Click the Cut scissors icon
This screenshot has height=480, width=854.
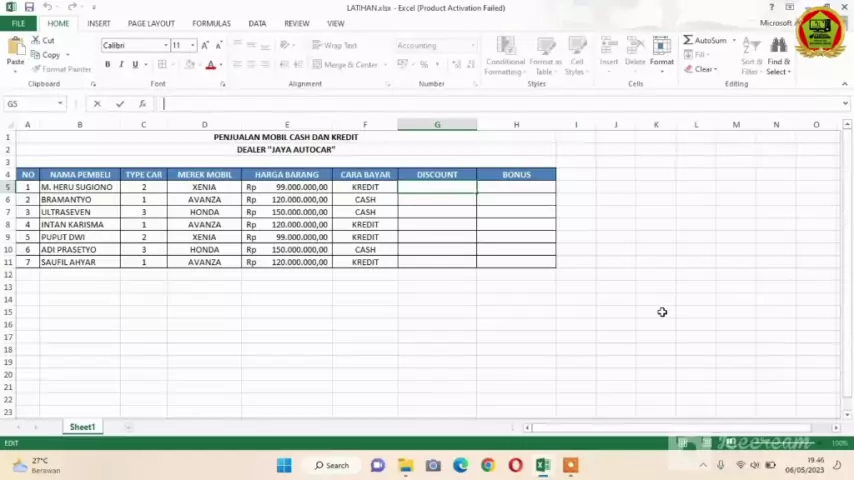[35, 41]
